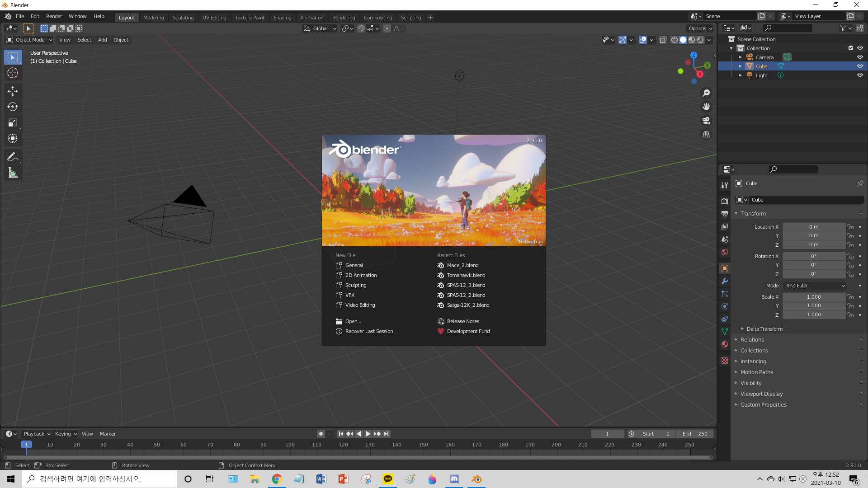Expand the Relations panel
The image size is (868, 488).
(x=752, y=340)
